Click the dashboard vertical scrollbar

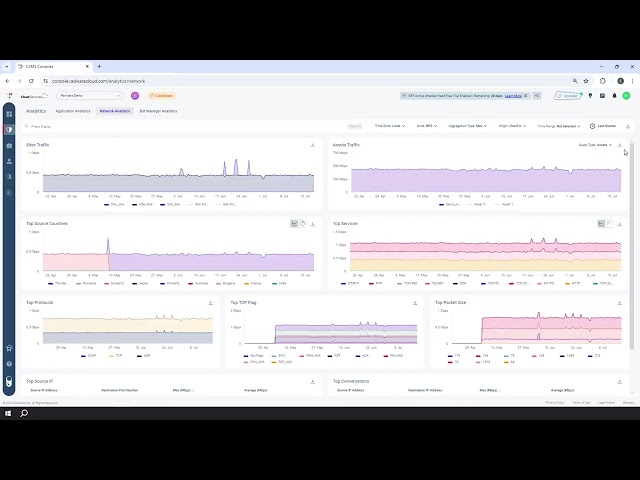click(632, 245)
